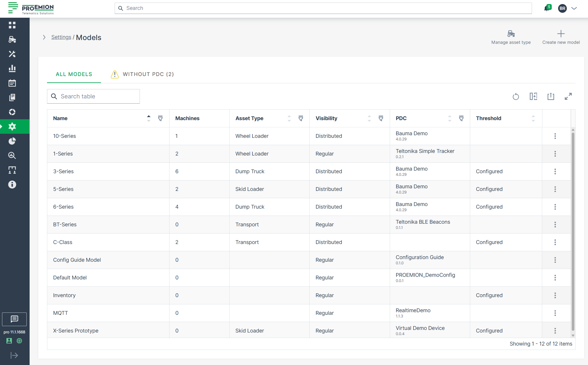The width and height of the screenshot is (588, 365).
Task: Click Create new model button
Action: coord(561,37)
